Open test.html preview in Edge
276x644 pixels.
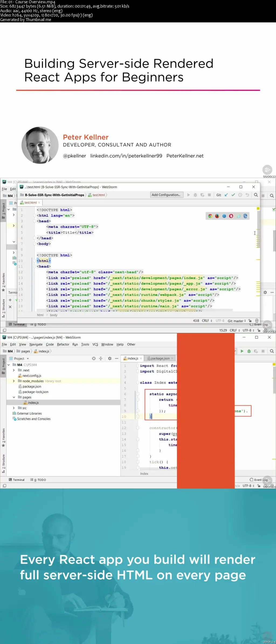pos(245,216)
